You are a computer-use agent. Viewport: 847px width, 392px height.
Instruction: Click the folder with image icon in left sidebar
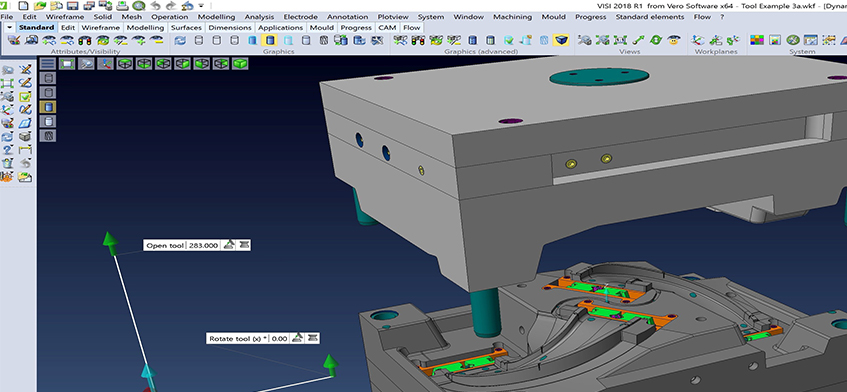point(25,177)
